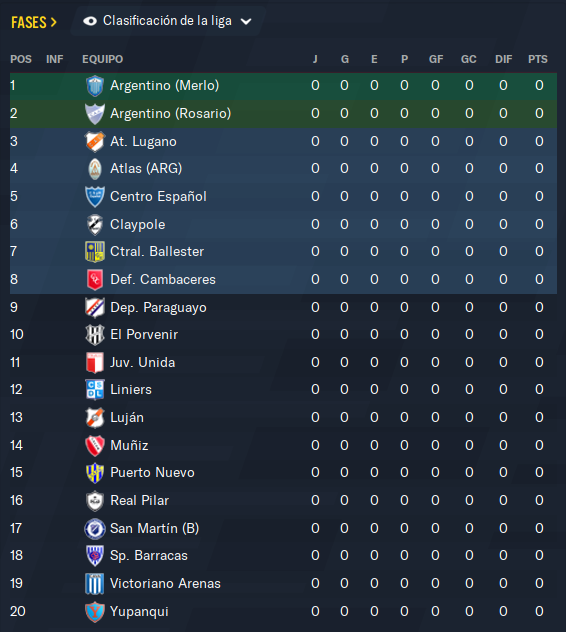Open the Clasificación de la liga dropdown
Image resolution: width=566 pixels, height=632 pixels.
[x=167, y=21]
